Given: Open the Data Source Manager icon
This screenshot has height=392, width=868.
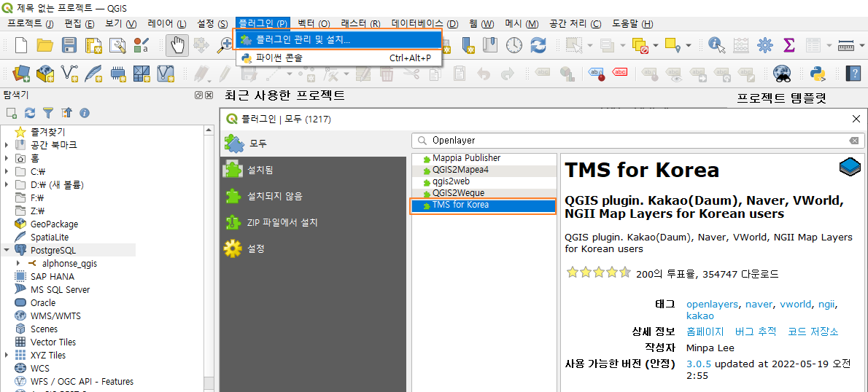Looking at the screenshot, I should [x=21, y=73].
